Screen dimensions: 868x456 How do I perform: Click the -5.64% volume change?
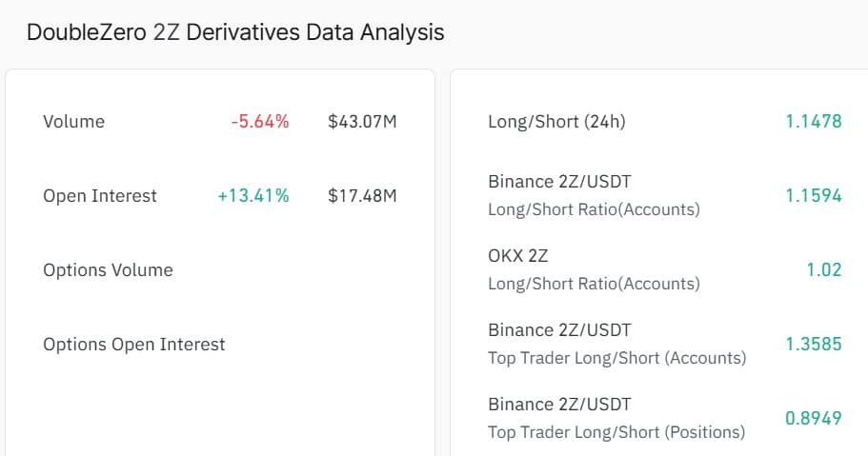259,122
